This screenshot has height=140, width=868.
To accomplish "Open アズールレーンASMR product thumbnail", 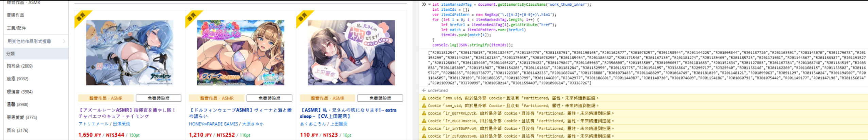I will click(129, 53).
